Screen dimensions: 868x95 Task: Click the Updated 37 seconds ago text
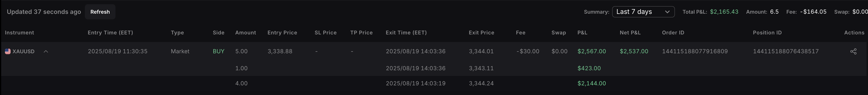pos(44,12)
